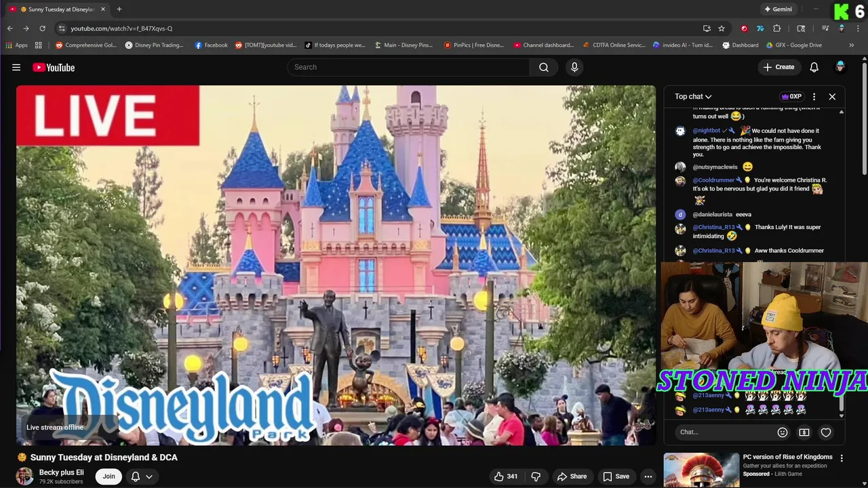This screenshot has width=868, height=488.
Task: Click the @nightbot username in chat
Action: pos(707,131)
